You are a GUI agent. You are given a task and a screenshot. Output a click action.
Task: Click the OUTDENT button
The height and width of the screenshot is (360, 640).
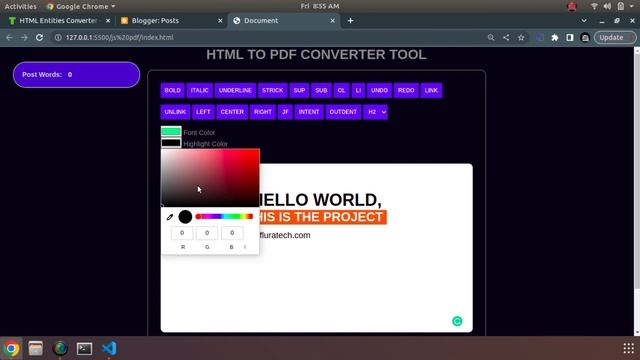click(x=343, y=112)
